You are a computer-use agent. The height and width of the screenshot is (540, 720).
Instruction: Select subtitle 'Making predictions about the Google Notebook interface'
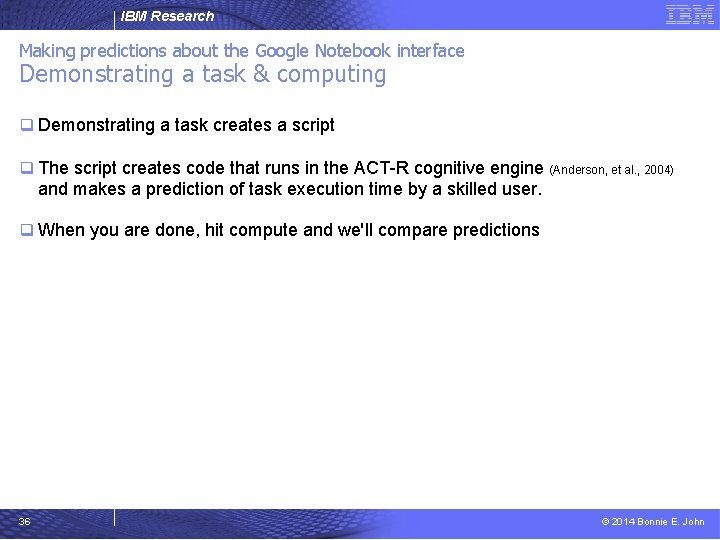[242, 51]
